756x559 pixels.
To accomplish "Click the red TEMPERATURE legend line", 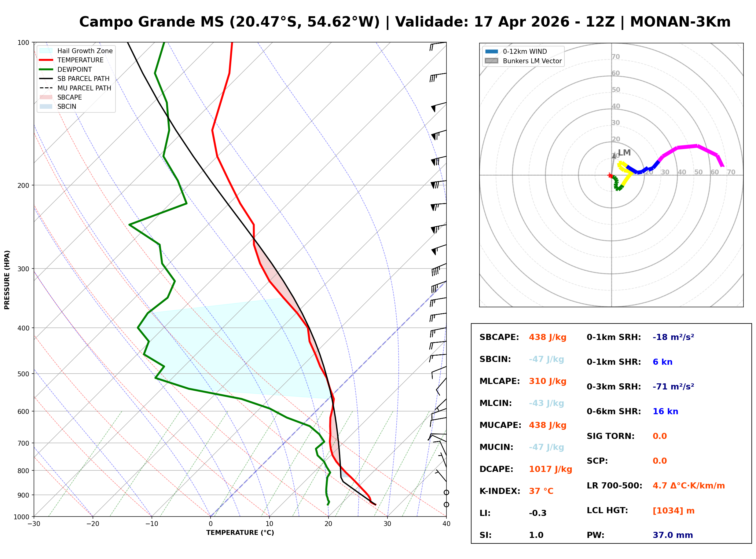I will tap(46, 60).
